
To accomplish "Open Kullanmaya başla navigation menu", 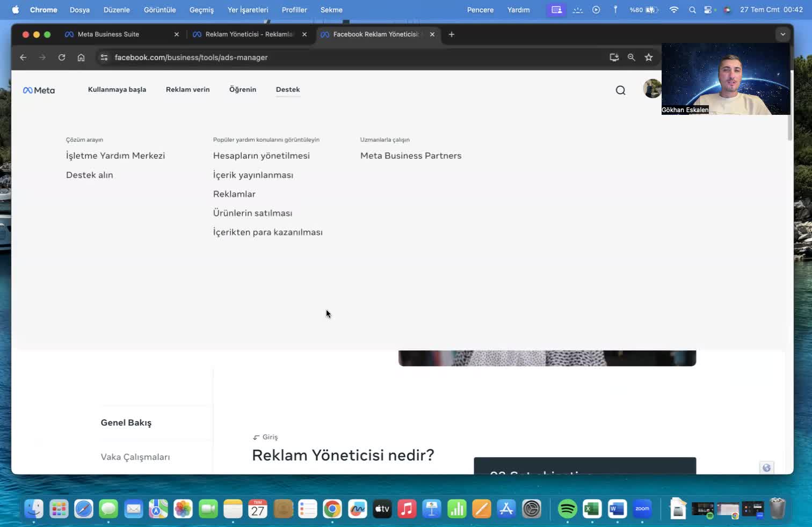I will [117, 90].
